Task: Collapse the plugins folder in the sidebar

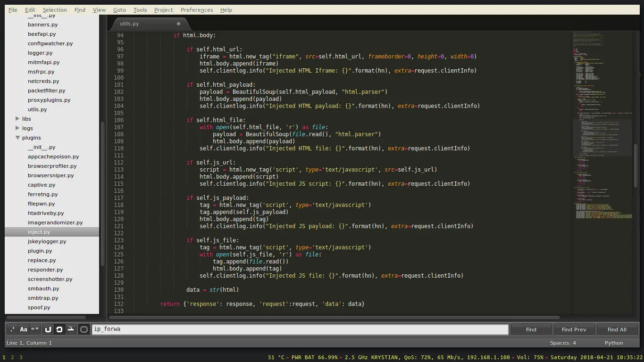Action: click(x=18, y=138)
